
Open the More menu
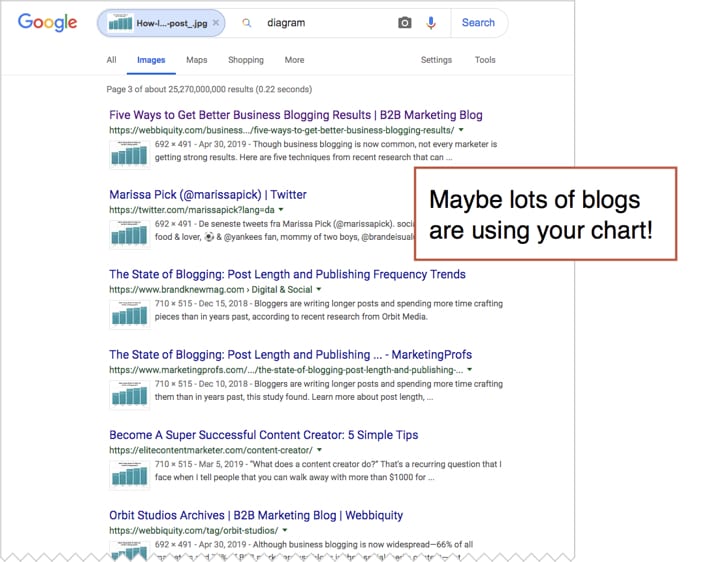[294, 60]
